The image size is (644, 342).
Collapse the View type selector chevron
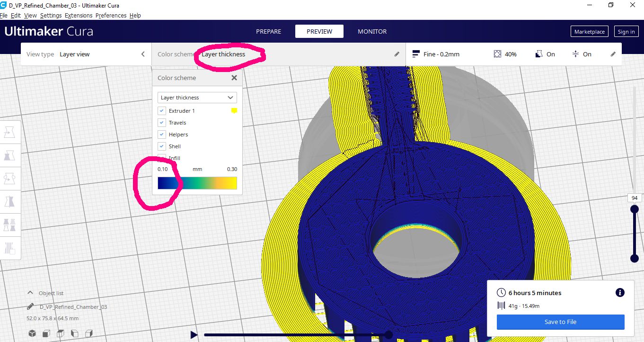tap(143, 54)
